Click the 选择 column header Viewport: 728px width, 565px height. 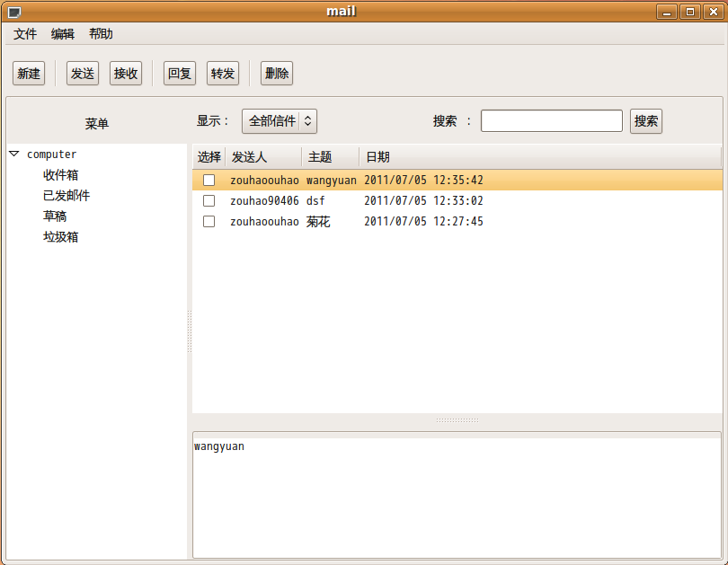click(x=209, y=157)
